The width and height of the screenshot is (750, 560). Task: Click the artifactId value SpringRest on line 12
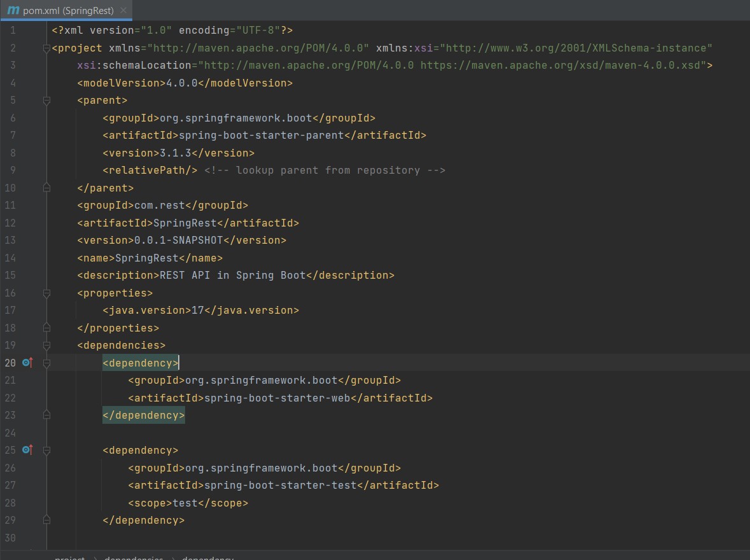tap(185, 223)
